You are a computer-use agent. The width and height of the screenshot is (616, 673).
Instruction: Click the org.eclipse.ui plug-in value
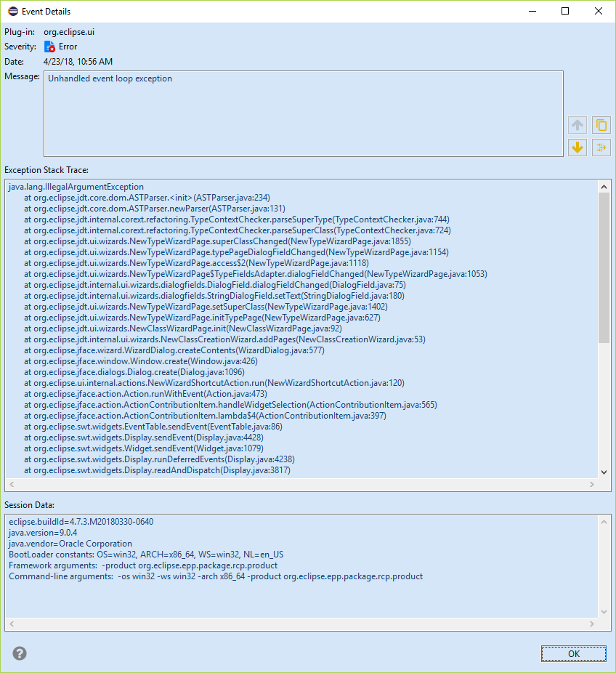pyautogui.click(x=69, y=32)
